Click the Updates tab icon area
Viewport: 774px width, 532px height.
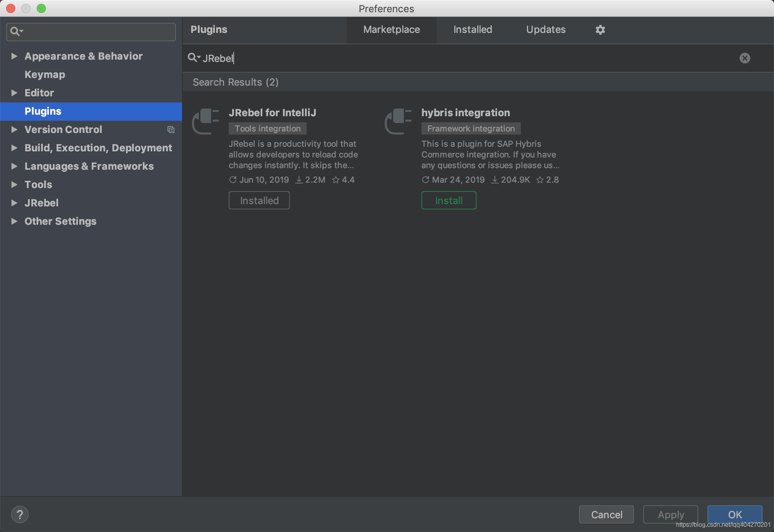click(x=545, y=29)
